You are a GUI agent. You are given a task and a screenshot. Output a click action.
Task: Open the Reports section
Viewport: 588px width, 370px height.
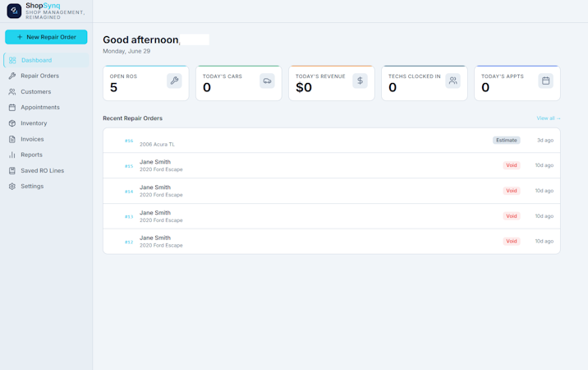(46, 155)
